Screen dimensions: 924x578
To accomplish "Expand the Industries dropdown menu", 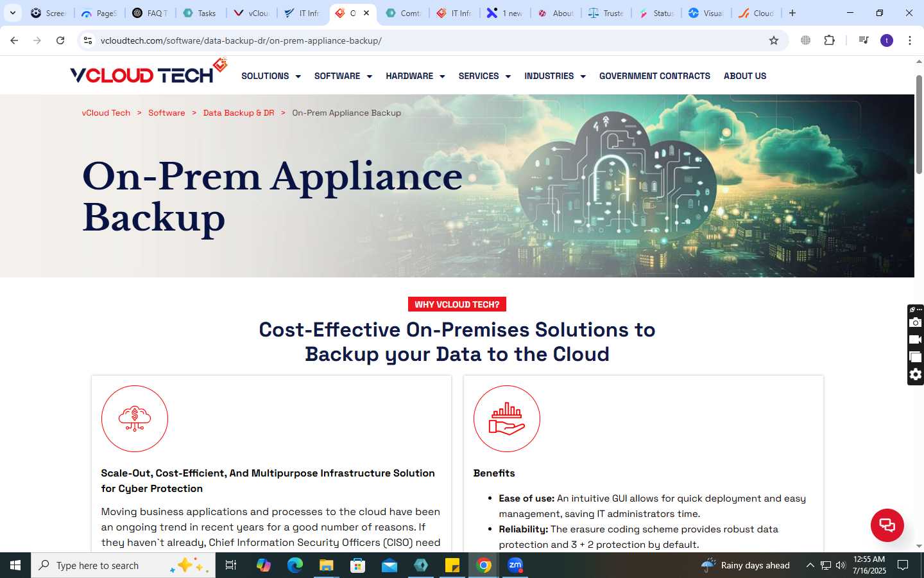I will pos(555,76).
